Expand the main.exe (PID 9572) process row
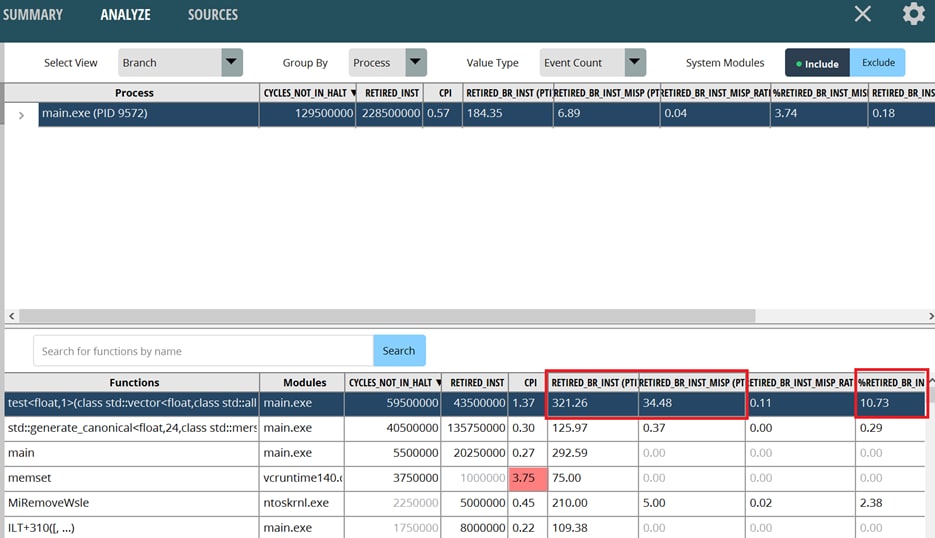This screenshot has height=538, width=935. coord(21,116)
